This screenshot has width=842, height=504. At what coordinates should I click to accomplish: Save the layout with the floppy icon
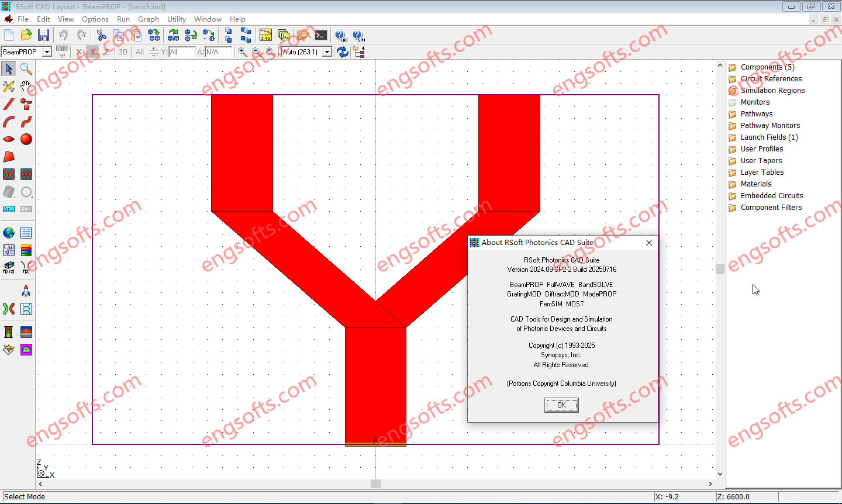(43, 35)
